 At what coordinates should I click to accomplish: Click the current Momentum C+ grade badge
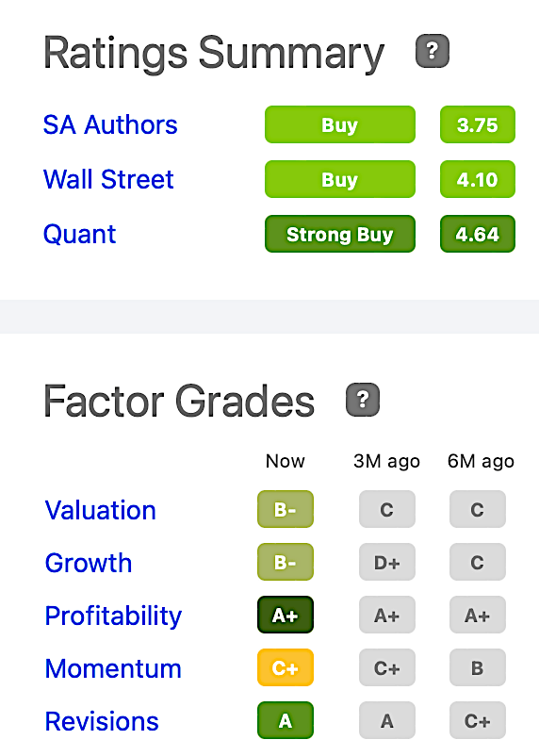pyautogui.click(x=286, y=667)
